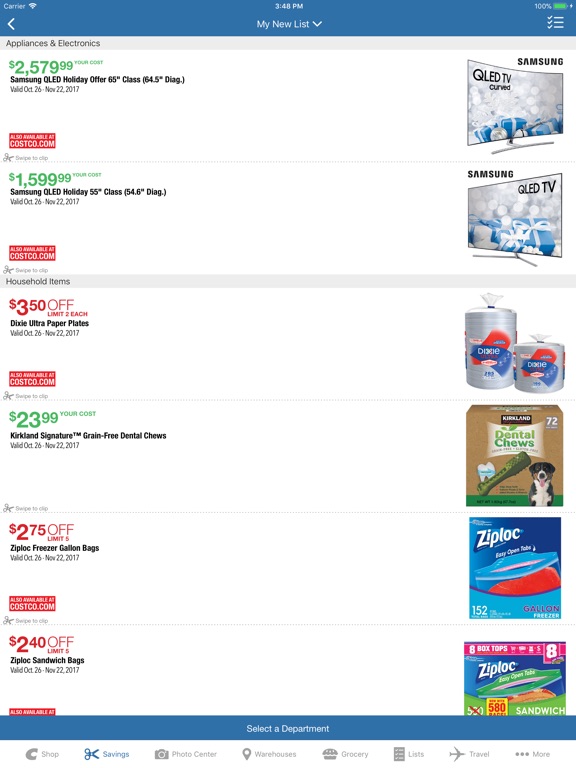Image resolution: width=576 pixels, height=768 pixels.
Task: Select the Ziploc Freezer Gallon Bags offer
Action: tap(288, 569)
